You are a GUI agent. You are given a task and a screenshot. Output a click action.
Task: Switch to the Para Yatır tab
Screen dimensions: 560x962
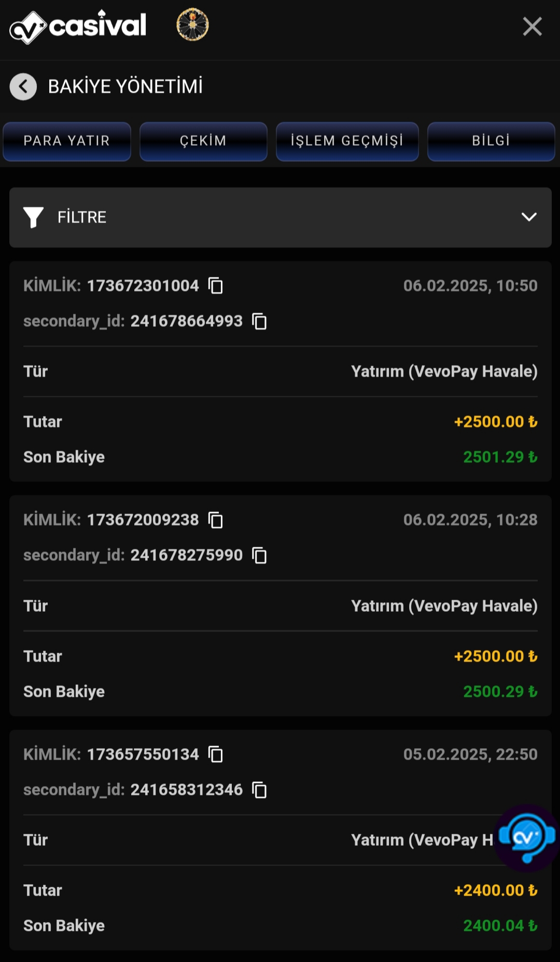click(67, 141)
